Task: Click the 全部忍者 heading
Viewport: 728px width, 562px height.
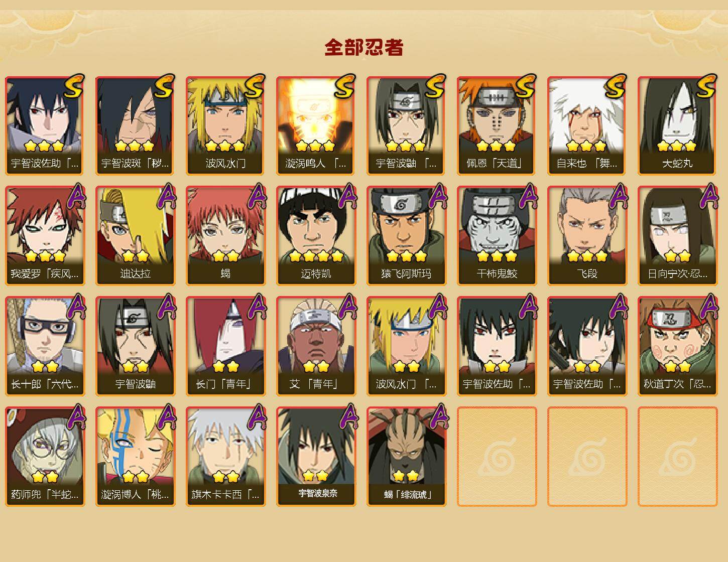Action: (364, 47)
